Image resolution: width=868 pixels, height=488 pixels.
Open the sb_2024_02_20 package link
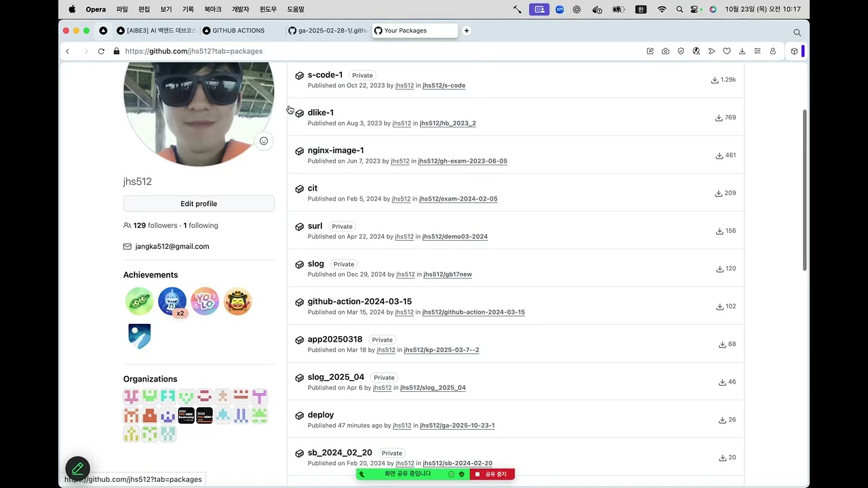tap(340, 453)
